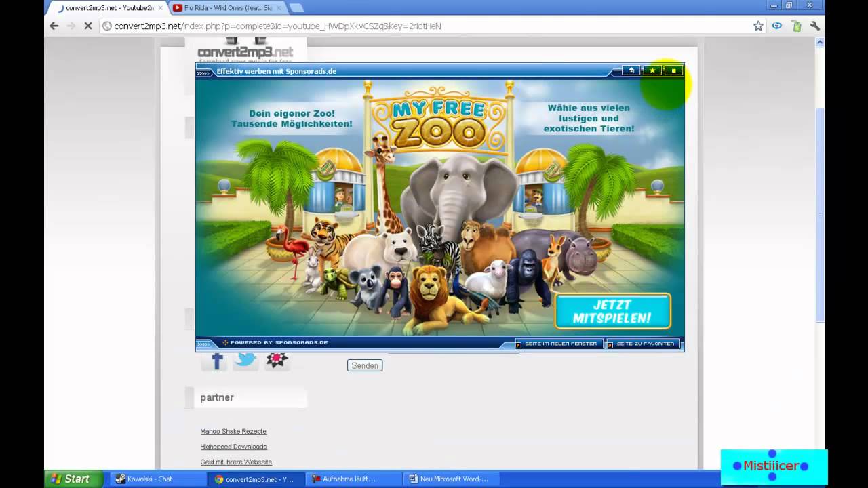This screenshot has width=868, height=488.
Task: Close the Flo Rida YouTube tab
Action: [x=278, y=8]
